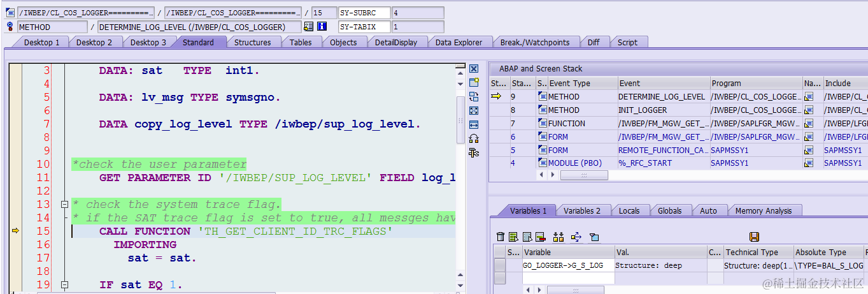The height and width of the screenshot is (294, 868).
Task: Click the INIT_LOGGER event cell
Action: pos(664,110)
